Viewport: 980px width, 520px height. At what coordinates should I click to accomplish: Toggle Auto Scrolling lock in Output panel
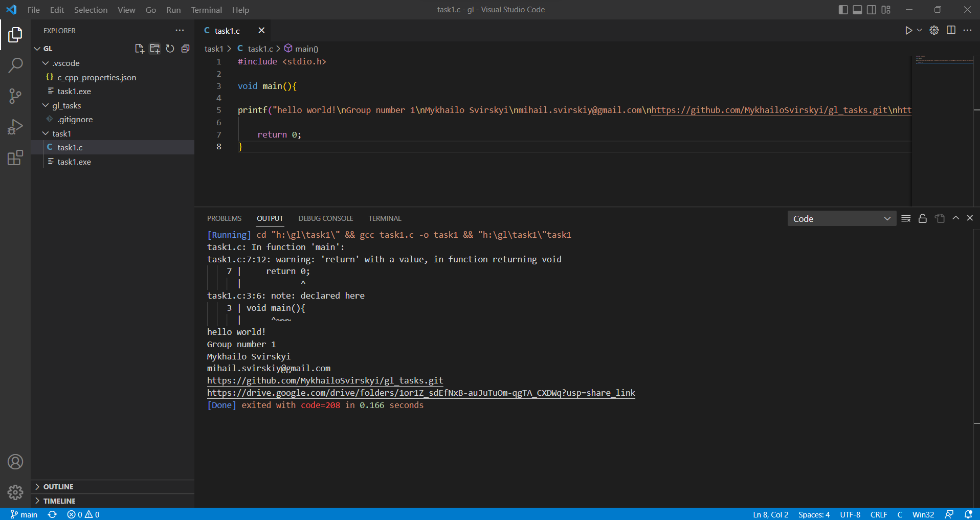click(922, 218)
